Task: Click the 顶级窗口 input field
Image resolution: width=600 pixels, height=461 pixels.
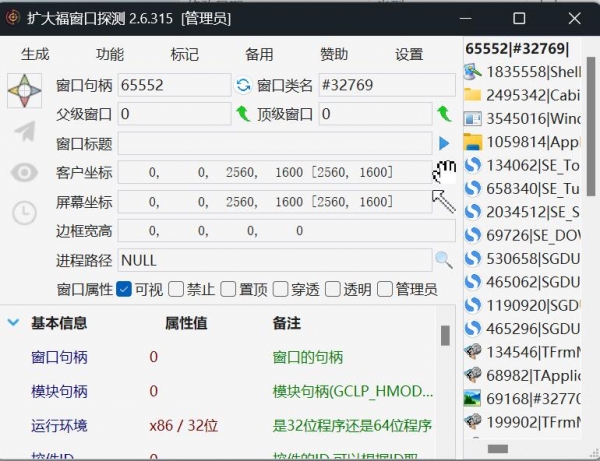Action: tap(375, 114)
